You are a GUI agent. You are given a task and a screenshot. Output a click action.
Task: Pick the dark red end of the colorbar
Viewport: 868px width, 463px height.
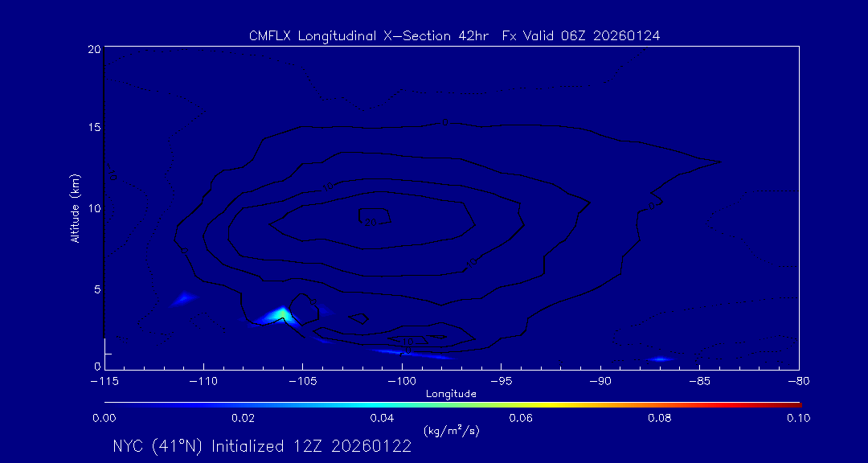click(x=795, y=405)
